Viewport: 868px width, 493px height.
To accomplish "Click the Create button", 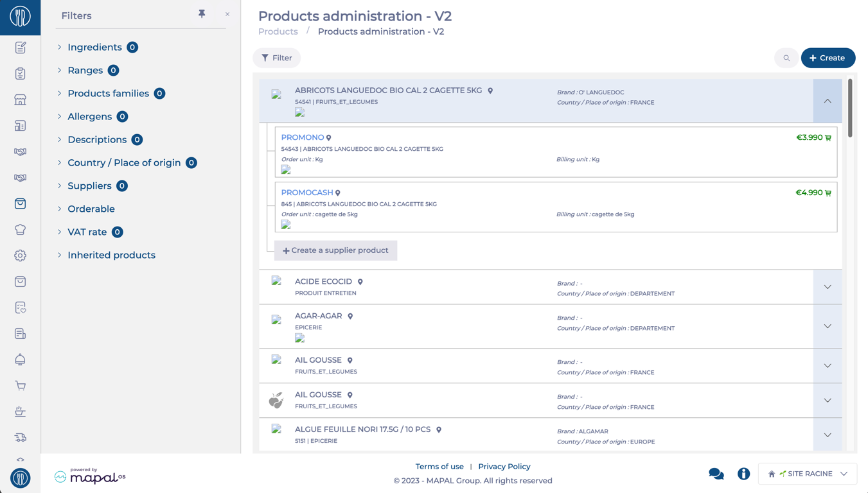I will point(828,58).
